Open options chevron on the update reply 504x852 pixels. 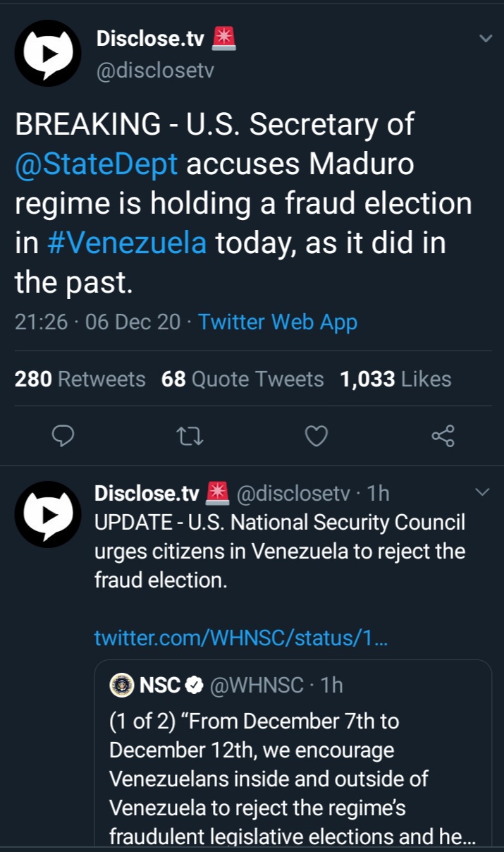click(483, 492)
